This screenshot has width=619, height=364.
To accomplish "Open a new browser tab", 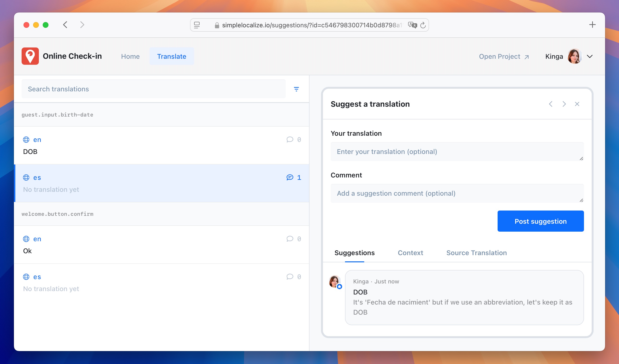I will tap(592, 25).
